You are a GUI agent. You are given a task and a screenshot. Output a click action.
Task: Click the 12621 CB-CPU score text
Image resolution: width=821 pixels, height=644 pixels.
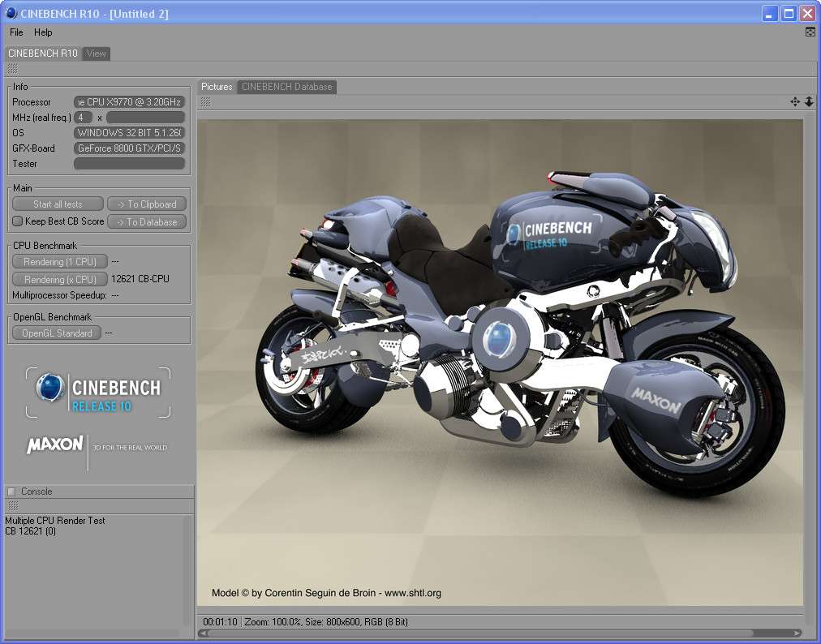[x=140, y=279]
